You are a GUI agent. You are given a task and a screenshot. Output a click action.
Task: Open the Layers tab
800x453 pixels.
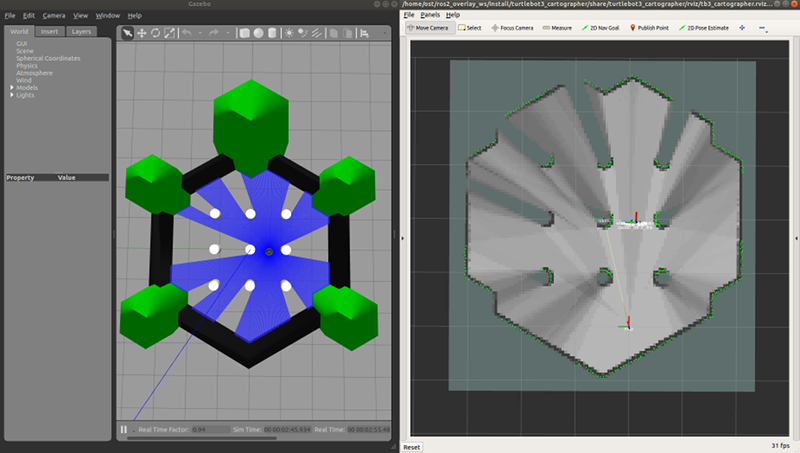pyautogui.click(x=82, y=31)
